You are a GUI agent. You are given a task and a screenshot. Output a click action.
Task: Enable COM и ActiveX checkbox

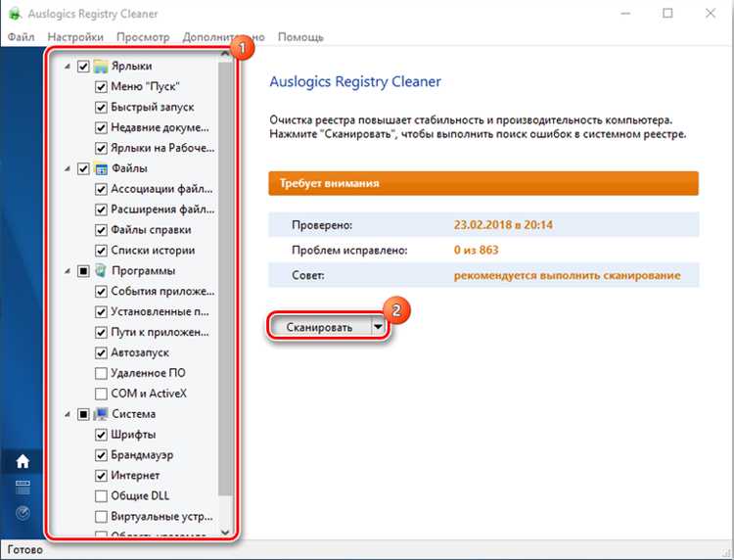101,394
